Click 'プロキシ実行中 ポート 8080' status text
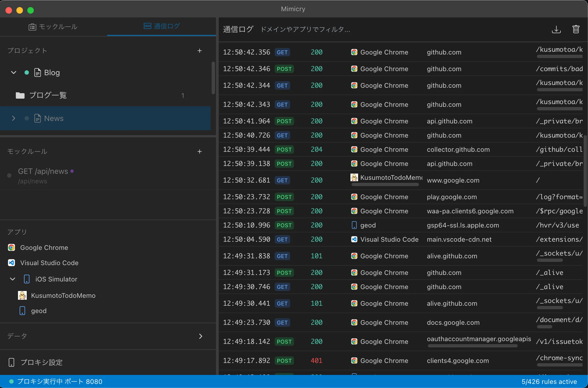588x388 pixels. 60,381
